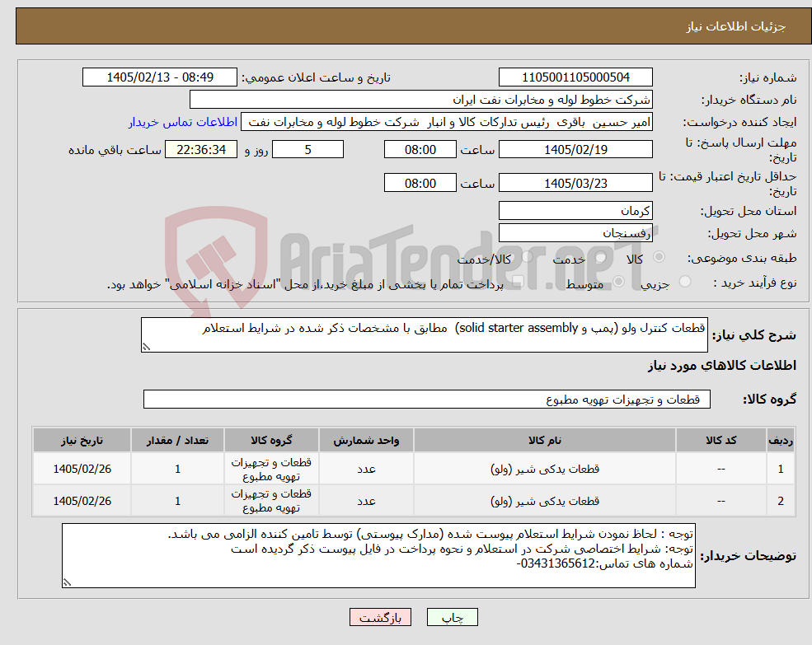The image size is (812, 645).
Task: Click the remaining days field showing 5
Action: click(307, 150)
